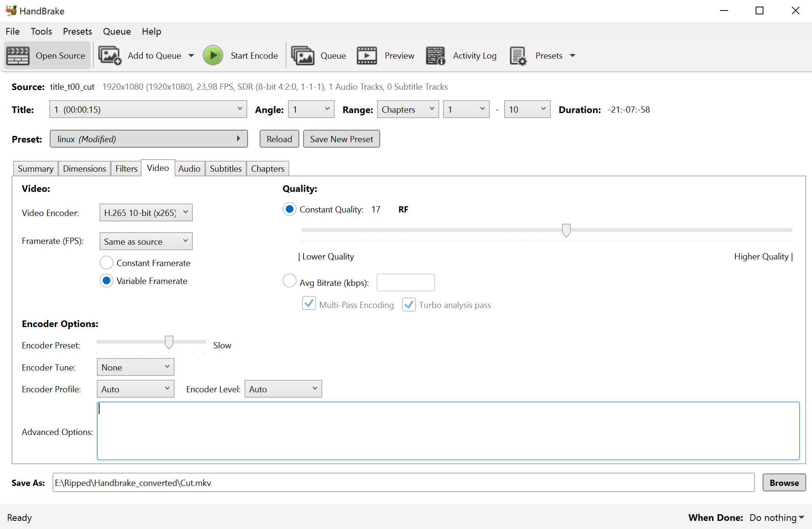Screen dimensions: 812x529
Task: Click the HandBrake app logo icon
Action: point(10,10)
